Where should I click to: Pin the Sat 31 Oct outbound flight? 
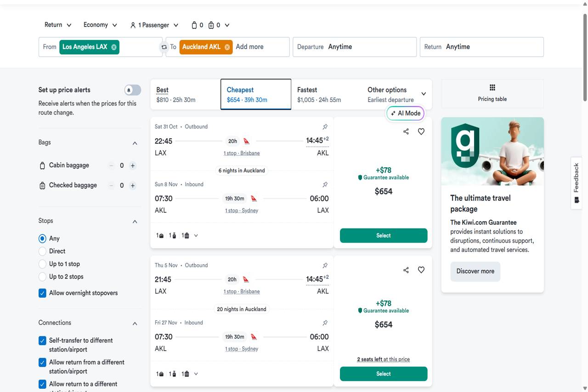(x=325, y=127)
